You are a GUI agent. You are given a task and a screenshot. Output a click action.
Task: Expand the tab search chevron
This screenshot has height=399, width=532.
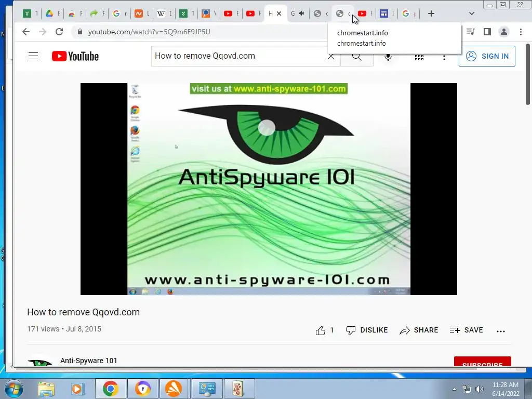pos(472,14)
